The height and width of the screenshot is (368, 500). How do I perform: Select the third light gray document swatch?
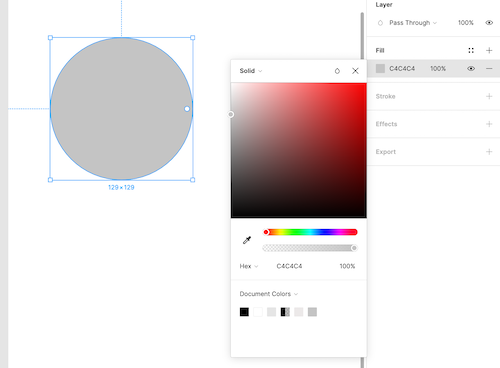pos(271,312)
